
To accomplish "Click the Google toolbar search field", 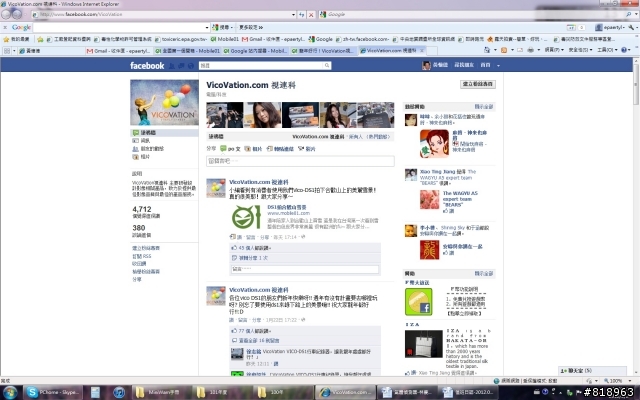I will point(118,27).
